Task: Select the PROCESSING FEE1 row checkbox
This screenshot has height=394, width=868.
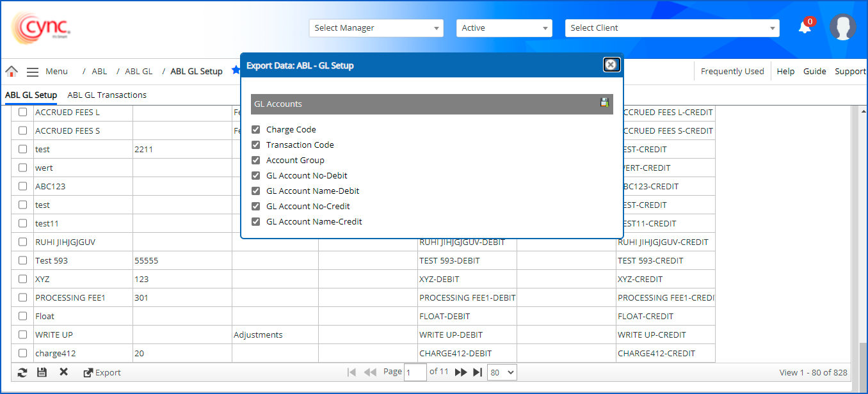Action: point(23,297)
